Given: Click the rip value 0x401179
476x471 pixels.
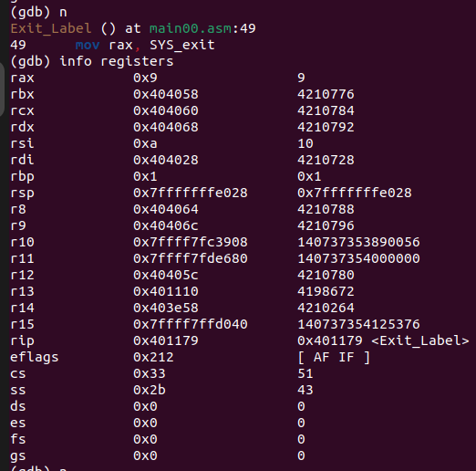Looking at the screenshot, I should point(166,340).
